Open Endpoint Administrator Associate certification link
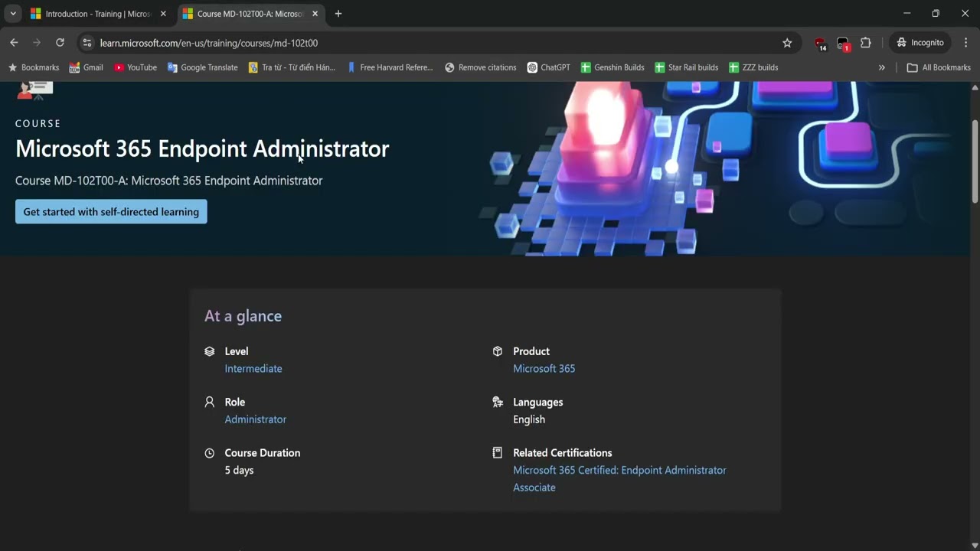The height and width of the screenshot is (551, 980). 619,479
